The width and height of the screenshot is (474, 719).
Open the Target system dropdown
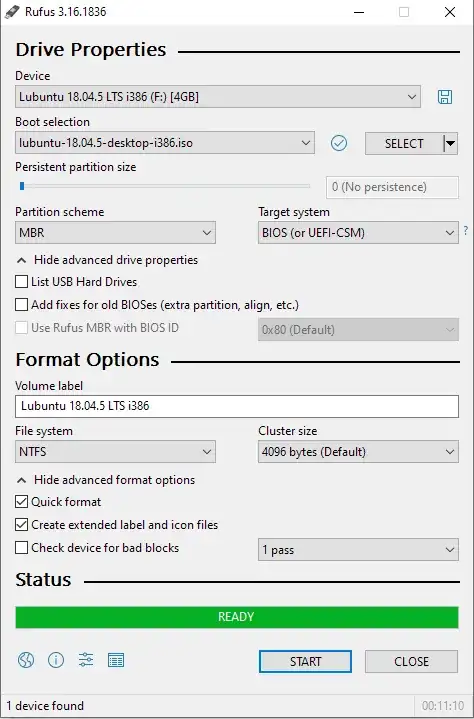pos(358,233)
